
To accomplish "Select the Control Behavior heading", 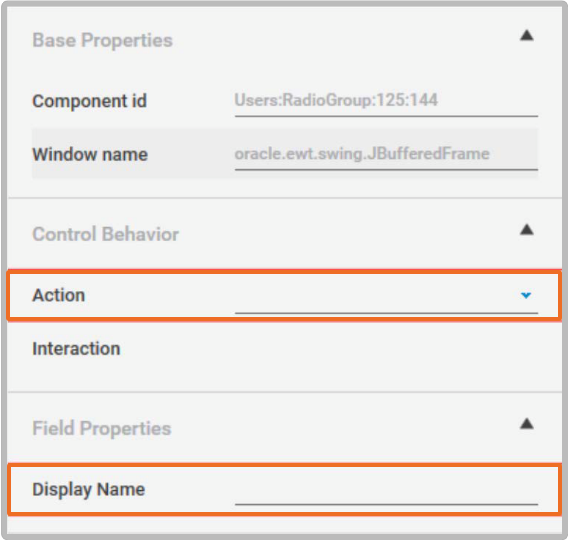I will 105,234.
